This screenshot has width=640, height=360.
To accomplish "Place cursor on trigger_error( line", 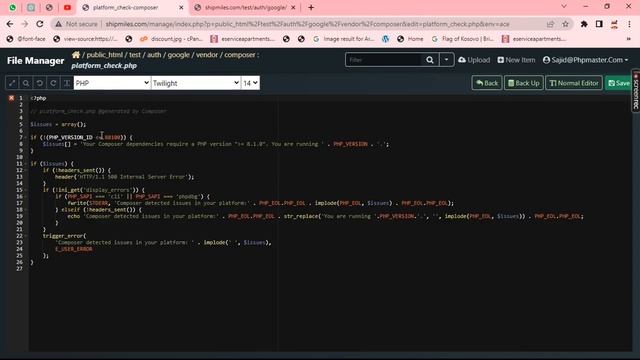I will [64, 236].
